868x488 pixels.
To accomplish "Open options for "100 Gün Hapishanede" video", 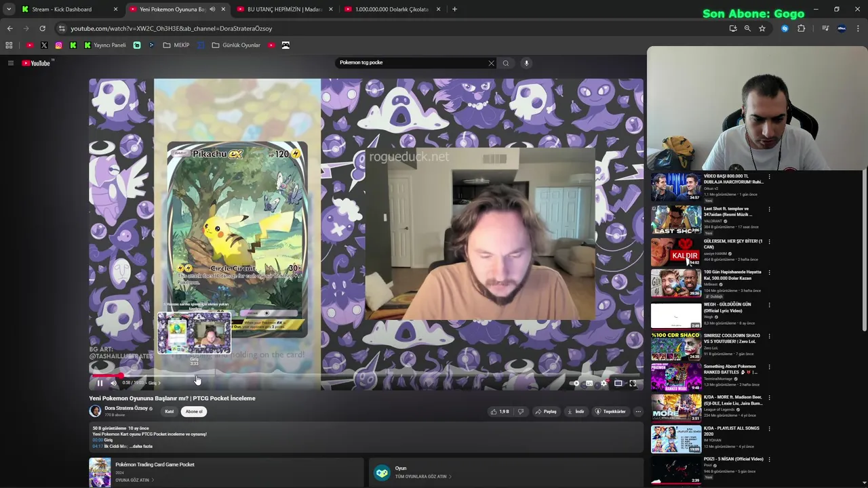I will point(769,272).
